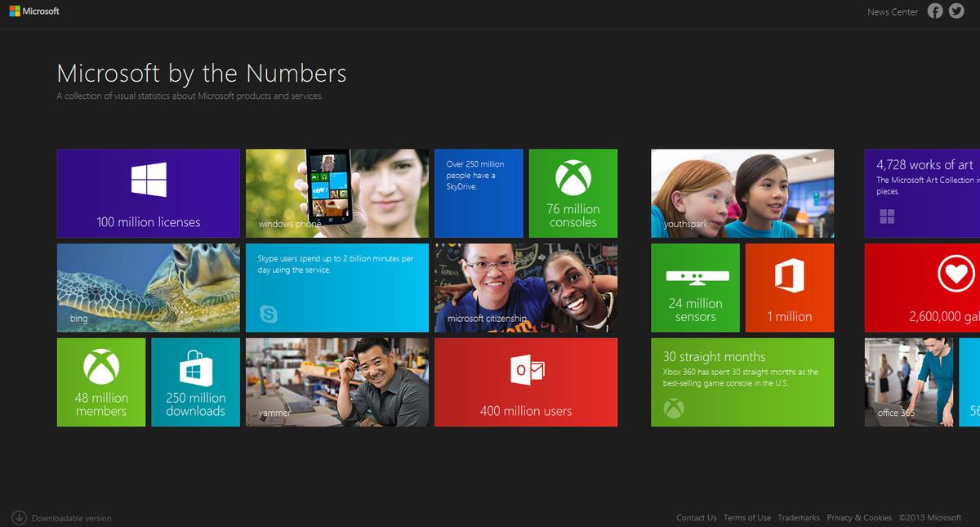Go to the Contact Us page

[697, 517]
